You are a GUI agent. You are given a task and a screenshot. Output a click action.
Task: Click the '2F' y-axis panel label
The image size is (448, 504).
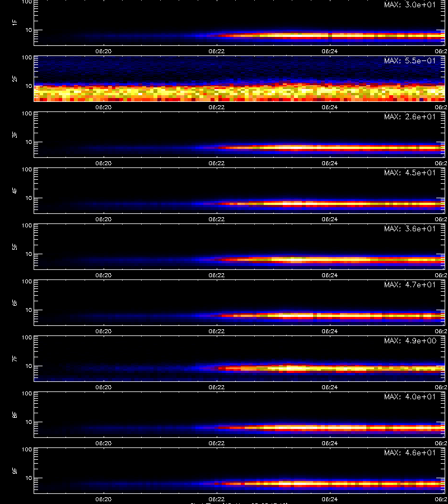15,79
